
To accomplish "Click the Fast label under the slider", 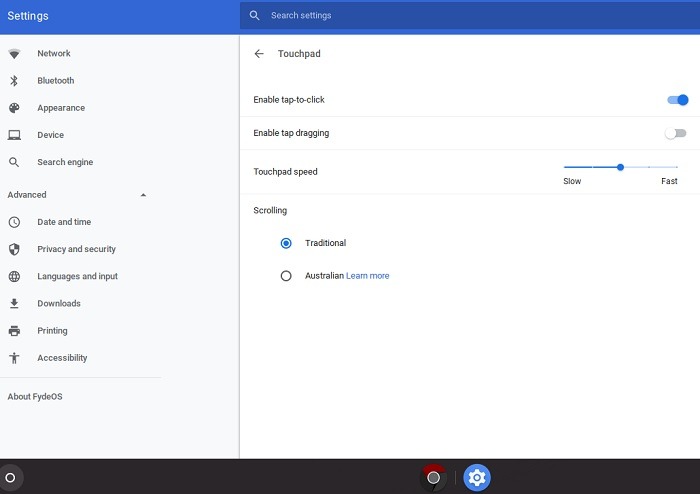I will [669, 181].
